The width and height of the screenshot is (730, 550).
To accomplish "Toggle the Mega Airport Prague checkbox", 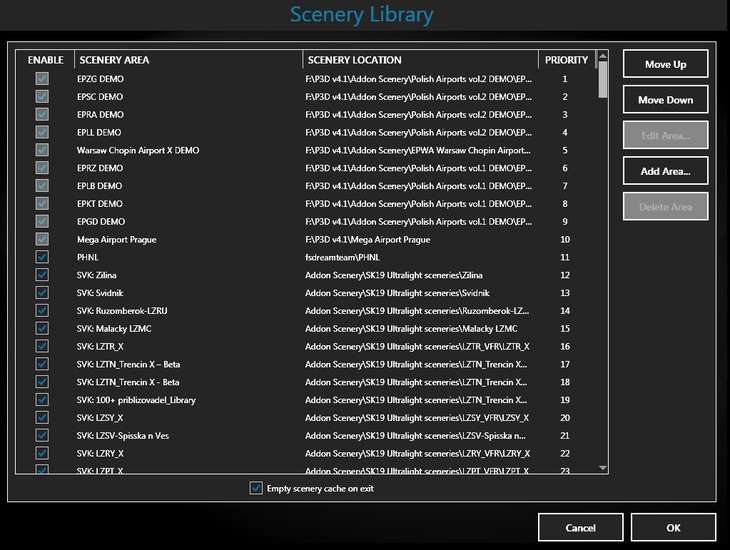I will click(x=42, y=240).
